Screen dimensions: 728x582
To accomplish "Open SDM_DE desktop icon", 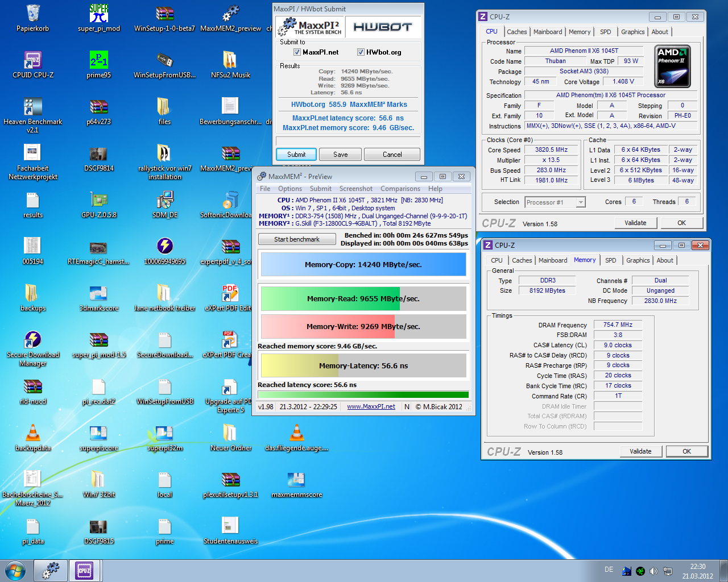I will [x=165, y=205].
